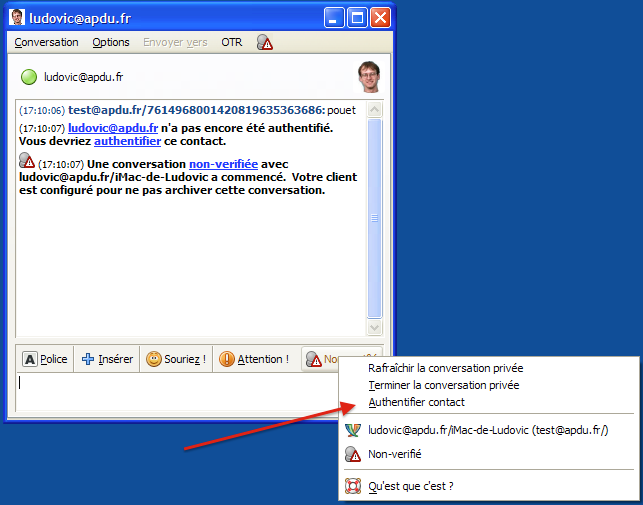The width and height of the screenshot is (643, 505).
Task: Click Rafraîchir la conversation privée
Action: (444, 367)
